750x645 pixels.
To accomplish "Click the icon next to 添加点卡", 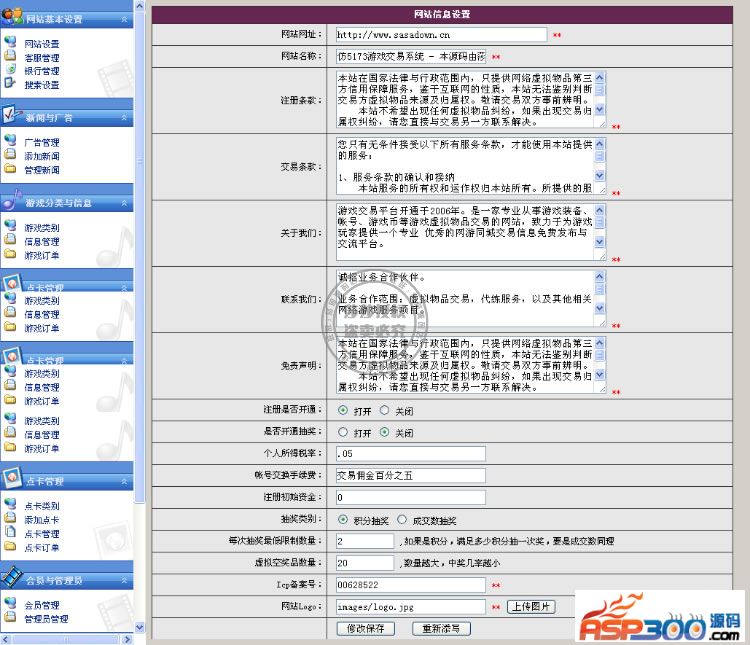I will pos(11,518).
